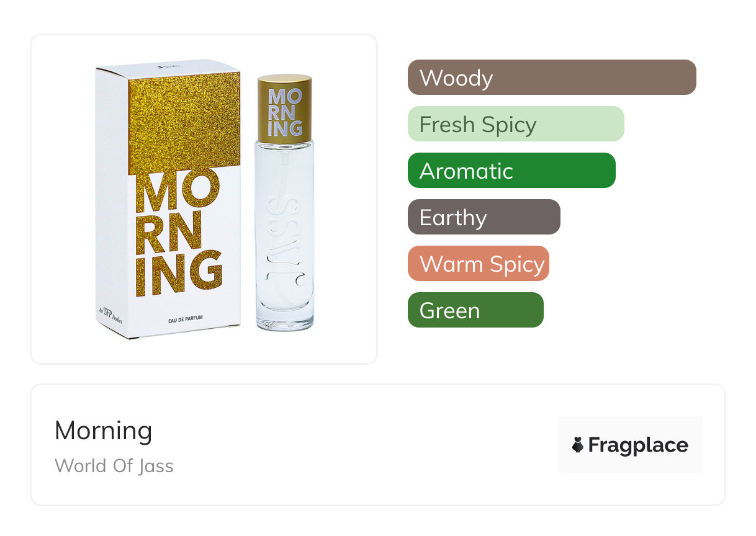
Task: Select the Fresh Spicy accord bar
Action: click(x=515, y=124)
